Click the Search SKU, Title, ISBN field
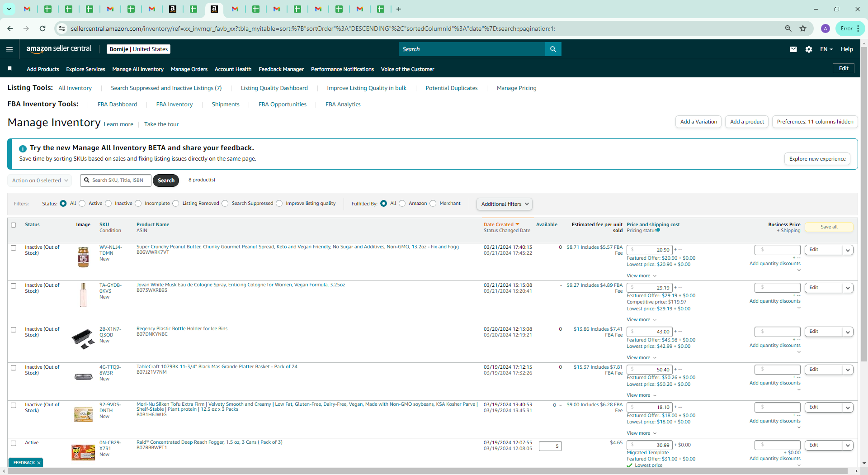This screenshot has height=475, width=868. point(116,180)
